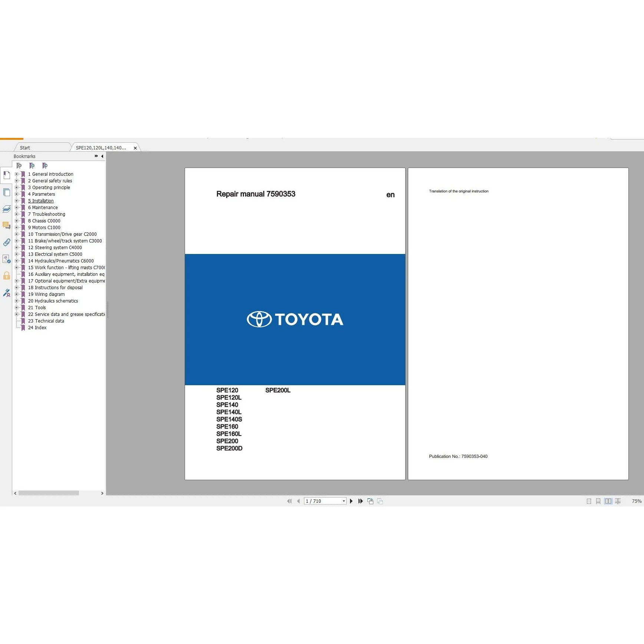Click bookmarks scrollbar right arrow
The image size is (644, 644).
pyautogui.click(x=102, y=493)
